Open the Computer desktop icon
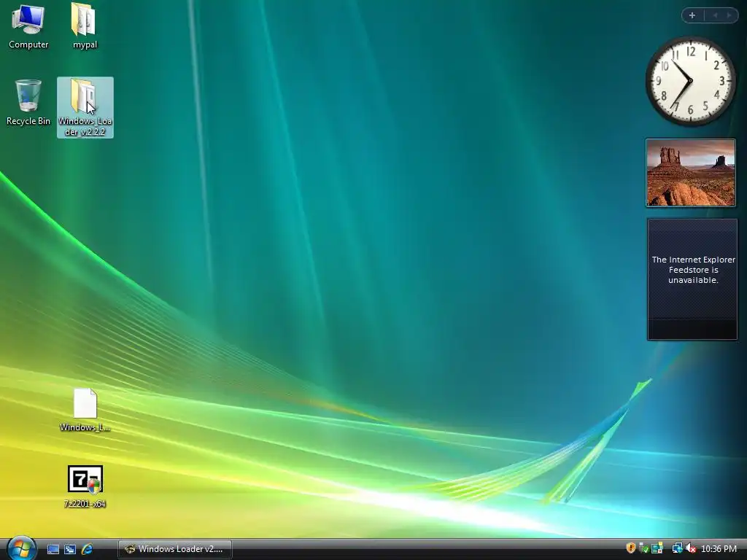This screenshot has height=560, width=747. tap(28, 26)
